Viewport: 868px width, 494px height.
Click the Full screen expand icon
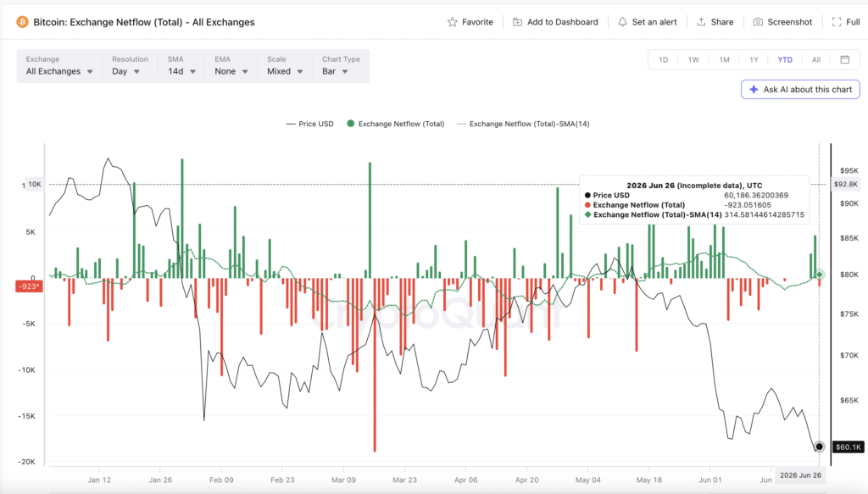point(837,22)
